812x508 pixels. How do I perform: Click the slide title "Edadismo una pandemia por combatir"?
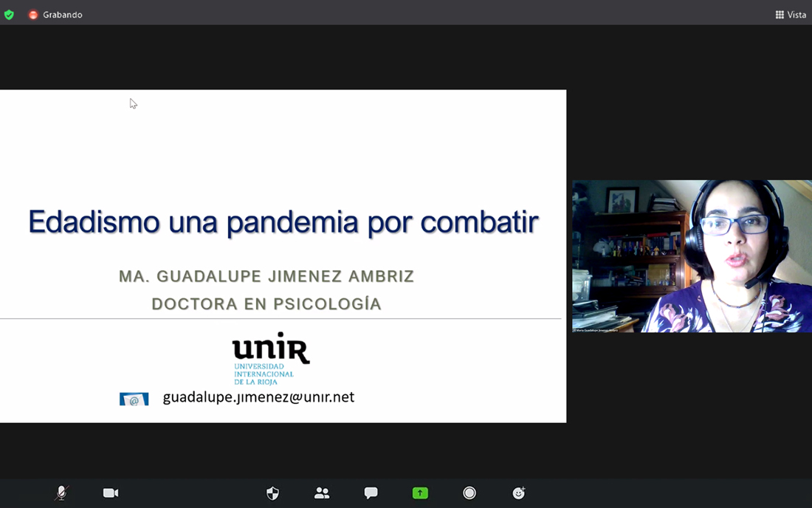283,222
